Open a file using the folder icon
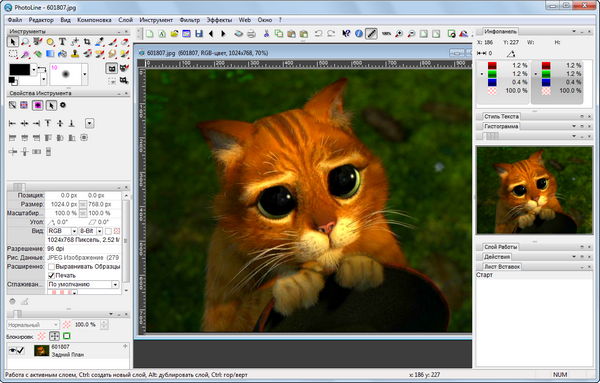This screenshot has width=600, height=383. click(174, 34)
